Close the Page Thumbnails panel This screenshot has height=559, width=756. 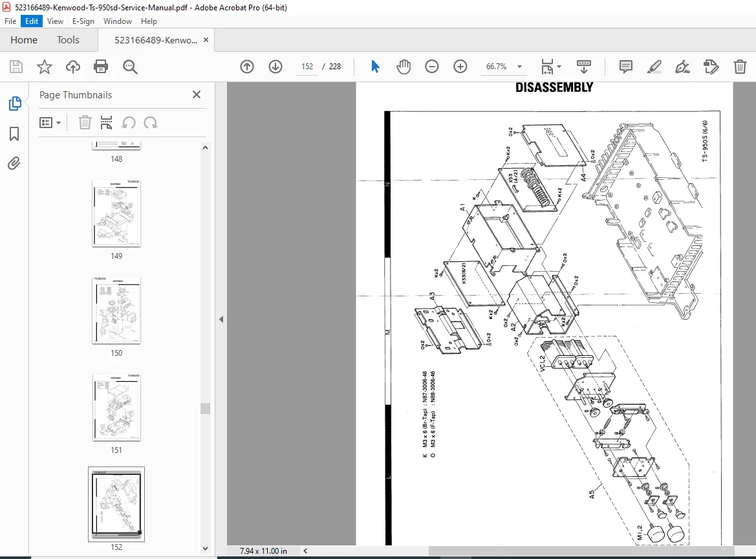(196, 94)
